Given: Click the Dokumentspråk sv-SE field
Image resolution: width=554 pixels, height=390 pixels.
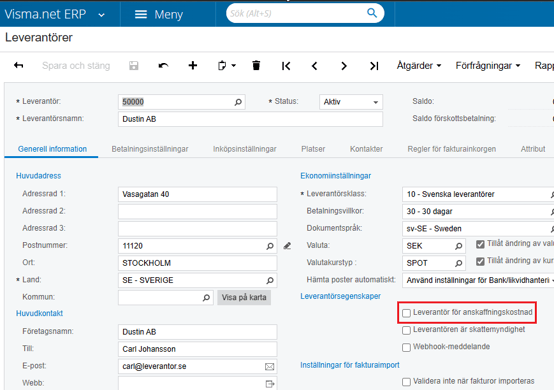Looking at the screenshot, I should [x=478, y=229].
